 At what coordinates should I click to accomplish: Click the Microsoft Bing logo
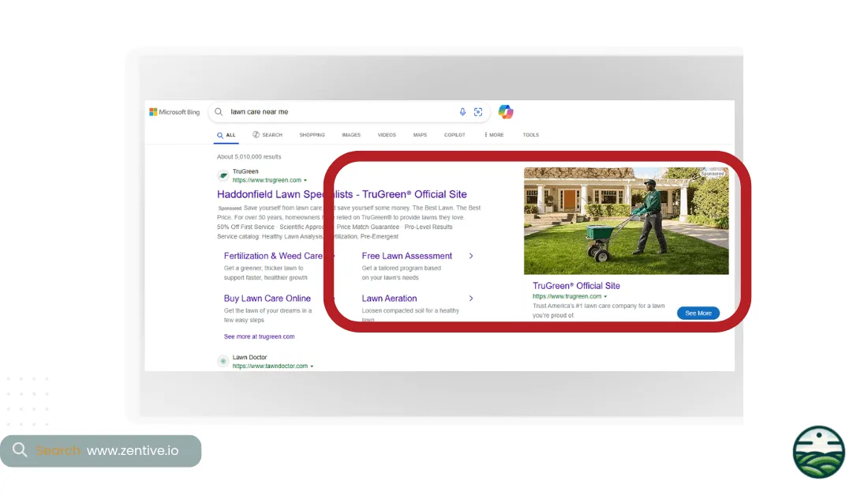click(174, 111)
